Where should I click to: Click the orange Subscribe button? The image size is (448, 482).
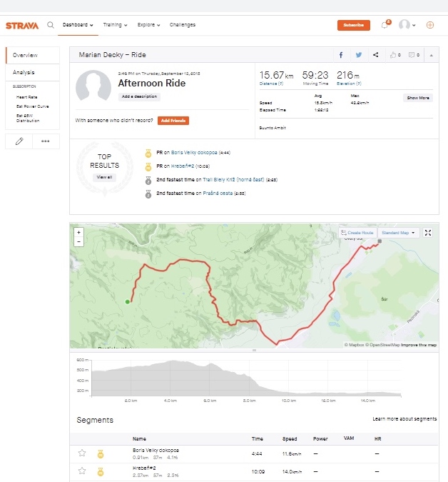coord(353,25)
